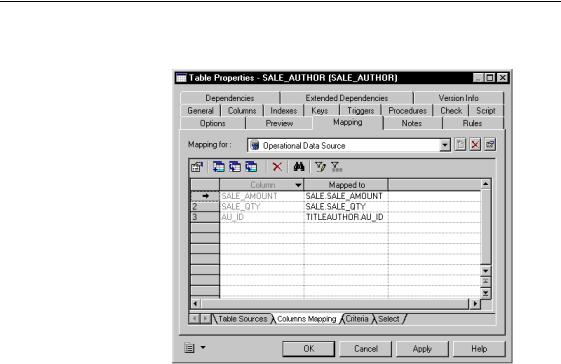Open the dropdown arrow beside bottom-left menu icon
The image size is (561, 364).
(x=203, y=347)
